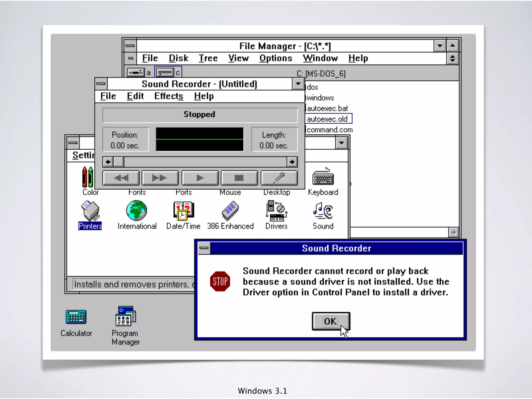Open the Effects menu in Sound Recorder
Screen dimensions: 532x399
pyautogui.click(x=169, y=96)
